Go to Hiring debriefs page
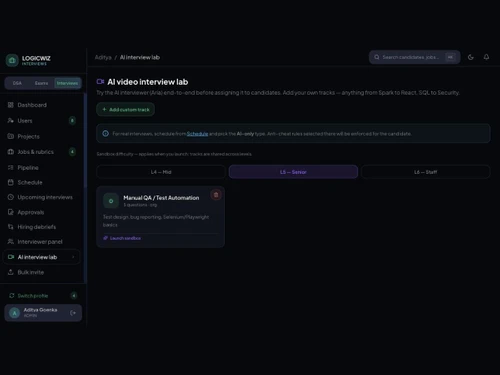Screen dimensions: 500x375 point(42,227)
